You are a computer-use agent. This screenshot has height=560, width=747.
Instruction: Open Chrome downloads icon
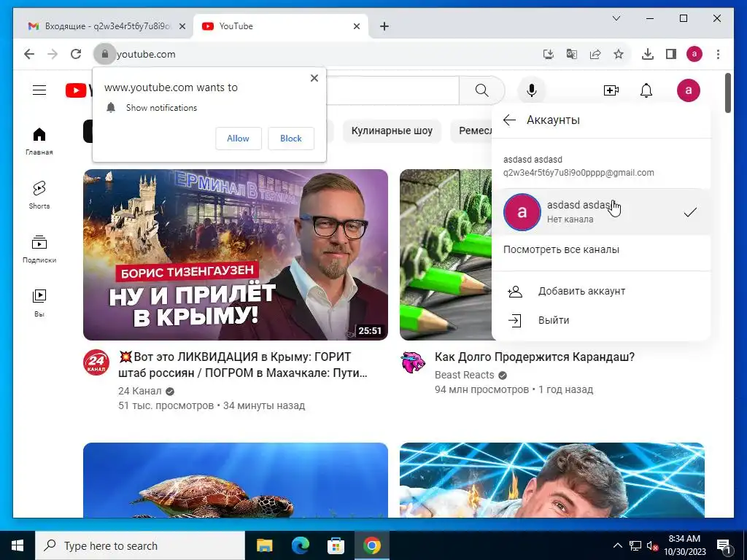(648, 54)
